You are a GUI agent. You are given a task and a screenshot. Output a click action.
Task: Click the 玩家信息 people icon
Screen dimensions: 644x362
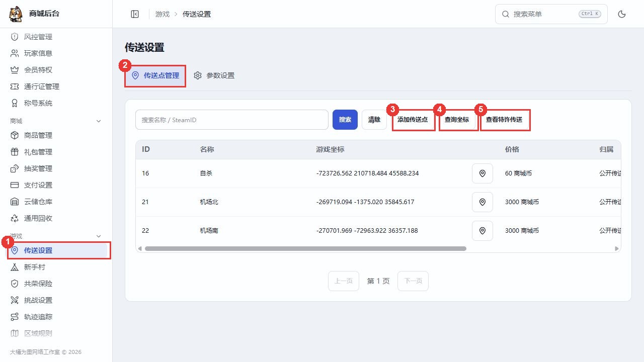(15, 53)
